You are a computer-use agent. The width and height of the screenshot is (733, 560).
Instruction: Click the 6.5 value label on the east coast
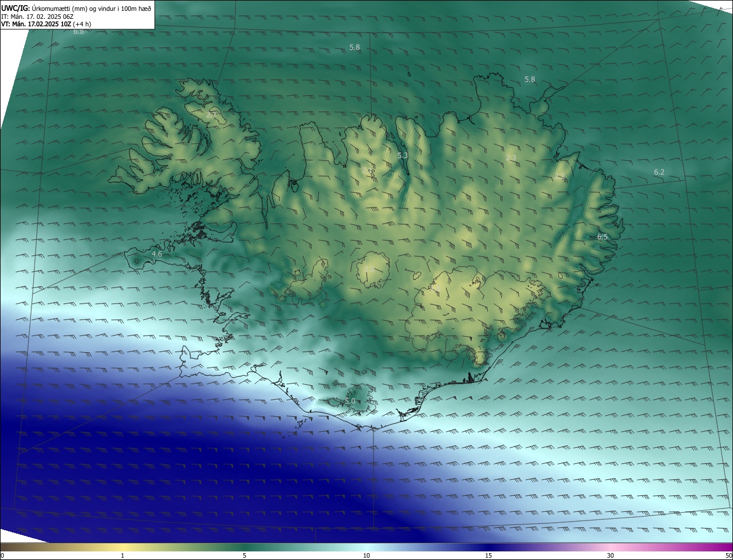click(x=602, y=236)
